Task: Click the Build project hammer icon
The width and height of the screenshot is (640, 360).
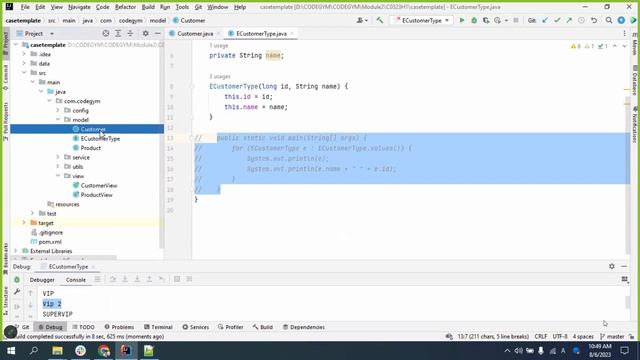Action: [x=380, y=20]
